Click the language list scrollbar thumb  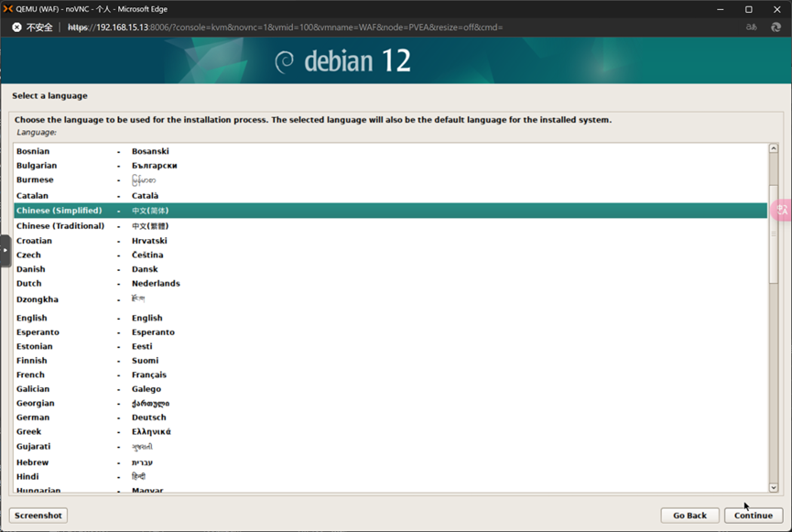click(x=774, y=234)
